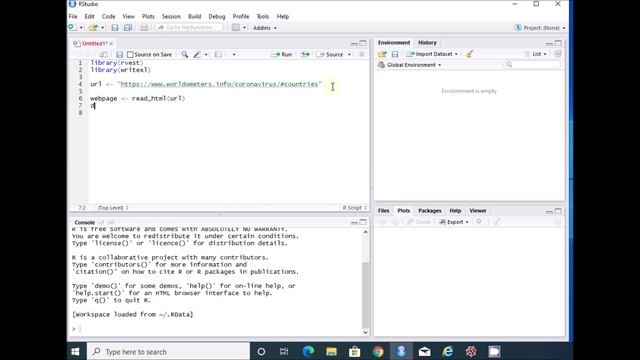Open File Explorer from taskbar
This screenshot has height=360, width=640.
(331, 351)
